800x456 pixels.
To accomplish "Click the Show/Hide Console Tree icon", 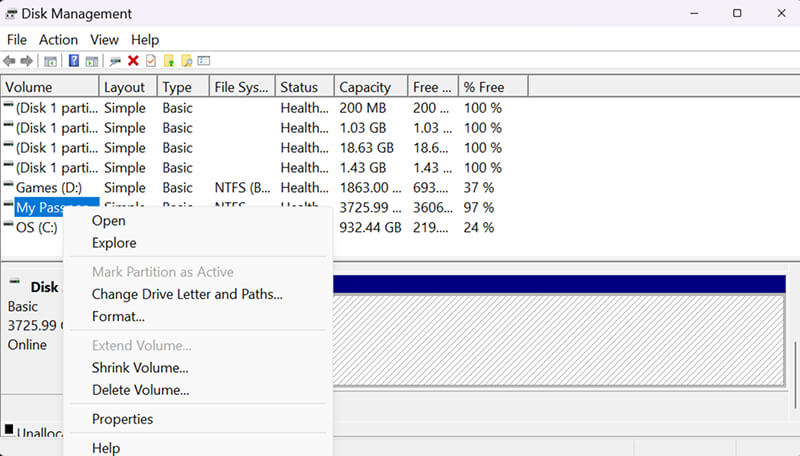I will tap(50, 61).
